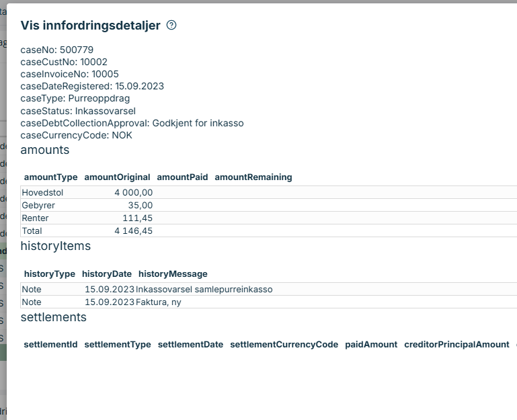Select the Renter row label
The width and height of the screenshot is (517, 420).
coord(35,218)
